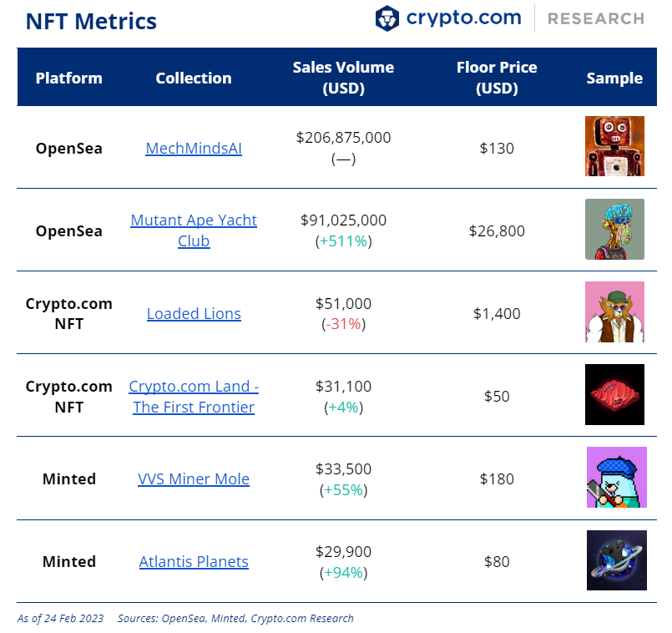
Task: Click the $130 floor price
Action: [x=497, y=149]
